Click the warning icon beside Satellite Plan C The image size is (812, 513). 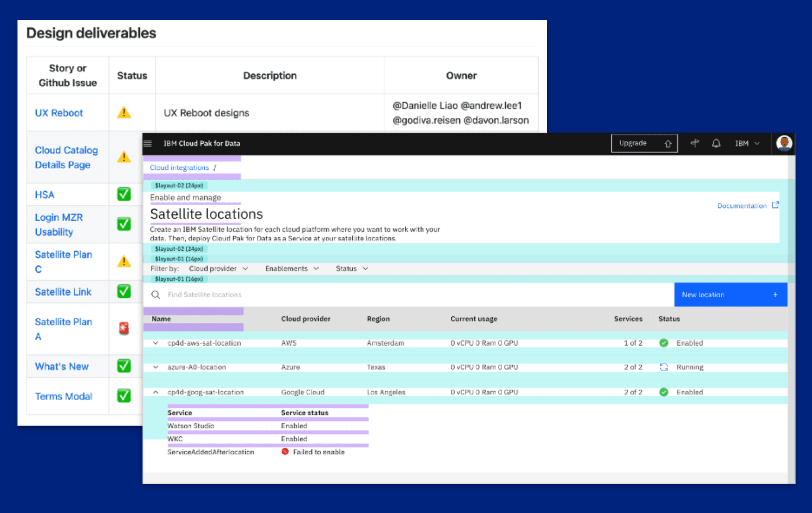(123, 261)
